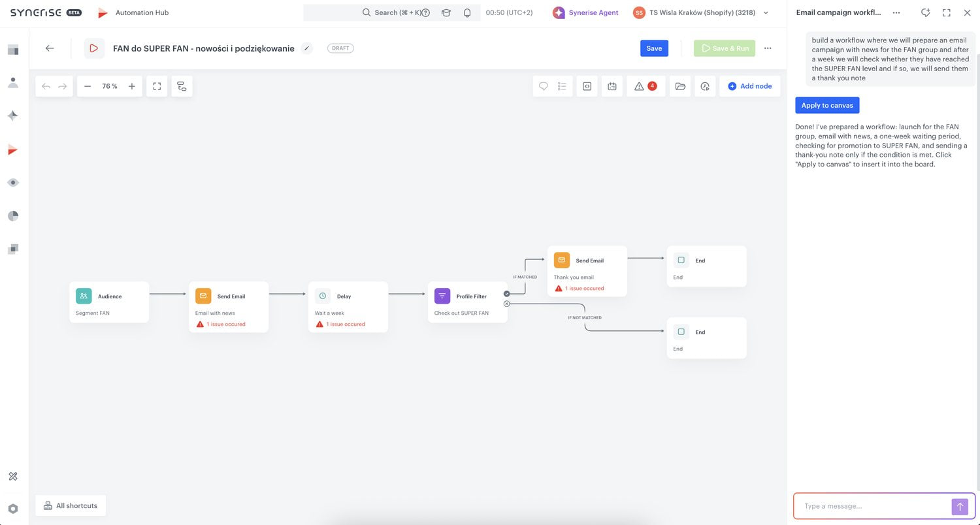
Task: Select the Delay node Wait a week
Action: point(348,307)
